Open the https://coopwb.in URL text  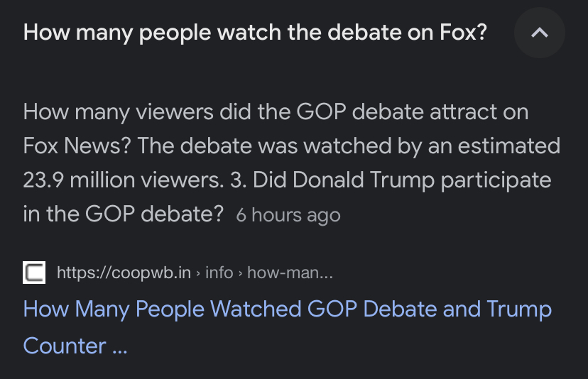pos(124,273)
